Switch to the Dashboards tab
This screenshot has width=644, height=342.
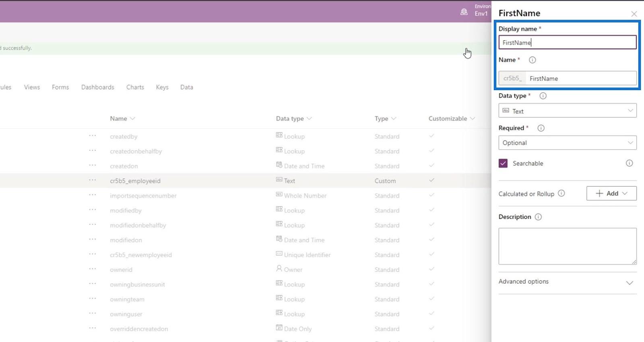[x=98, y=87]
